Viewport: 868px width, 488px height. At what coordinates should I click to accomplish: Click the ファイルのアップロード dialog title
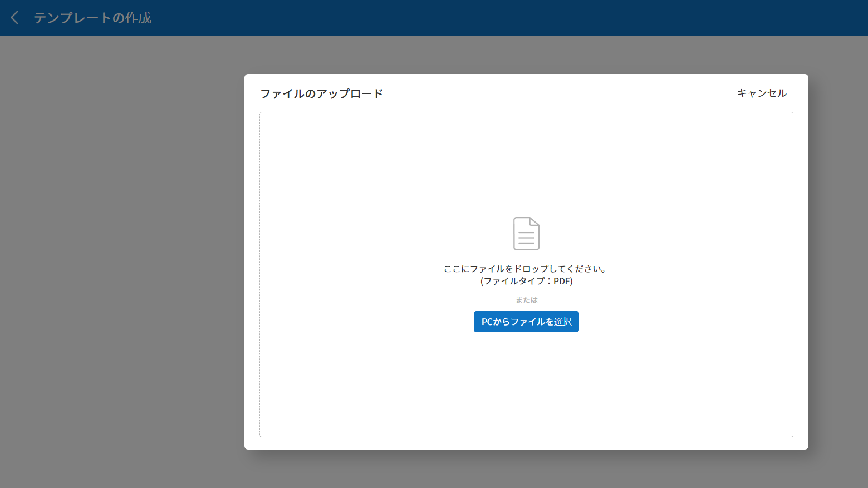click(321, 93)
